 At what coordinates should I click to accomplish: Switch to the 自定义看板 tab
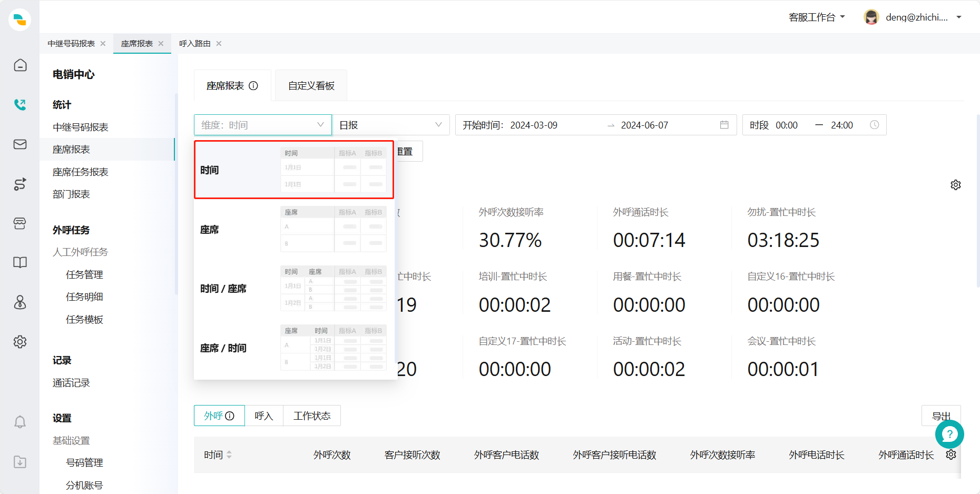pyautogui.click(x=311, y=85)
